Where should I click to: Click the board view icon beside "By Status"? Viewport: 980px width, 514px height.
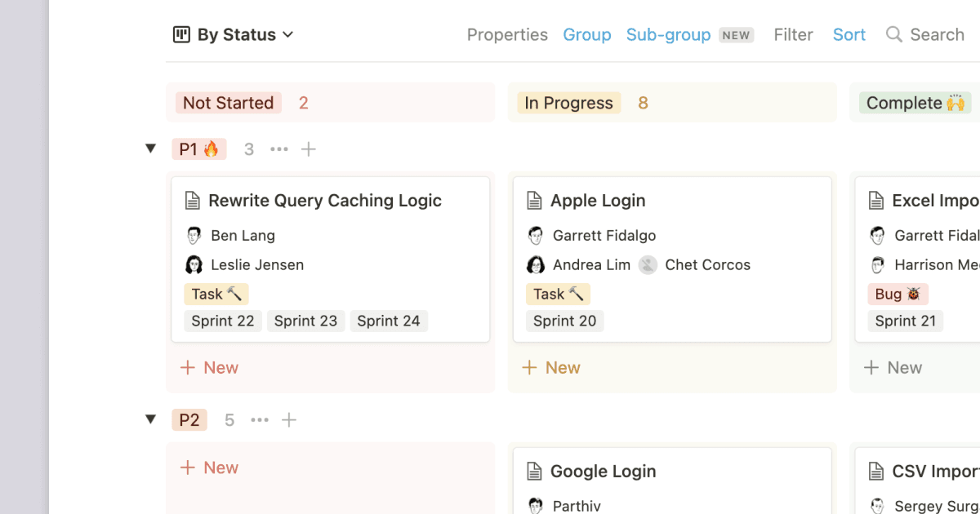[x=180, y=34]
